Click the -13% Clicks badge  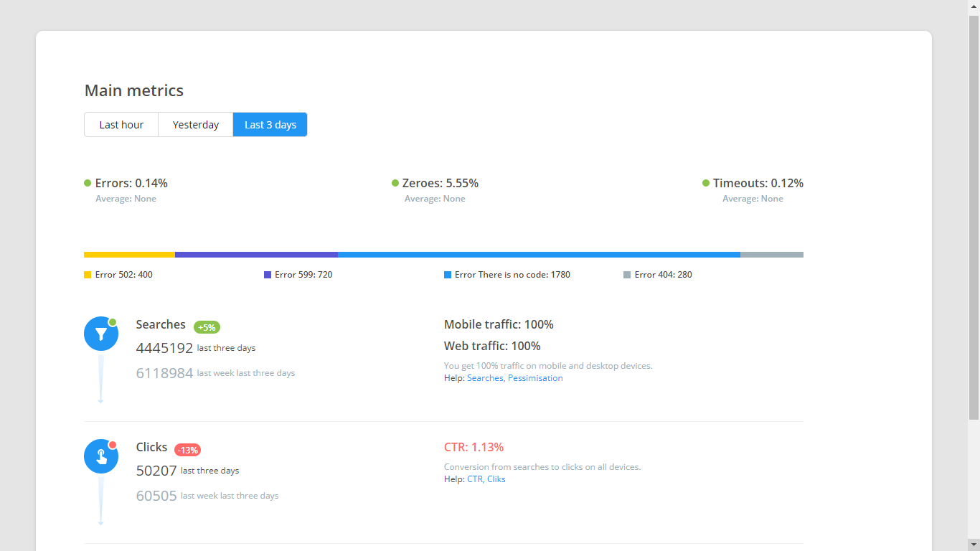tap(187, 450)
